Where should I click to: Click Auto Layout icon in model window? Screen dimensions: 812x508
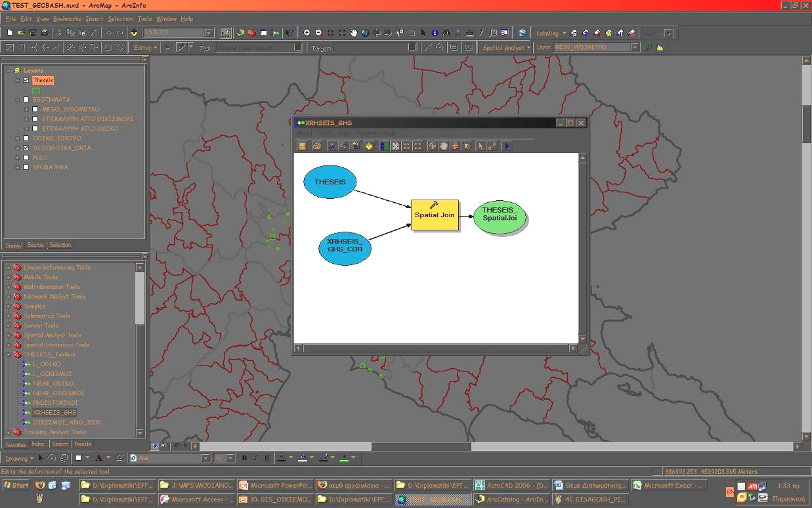(384, 146)
